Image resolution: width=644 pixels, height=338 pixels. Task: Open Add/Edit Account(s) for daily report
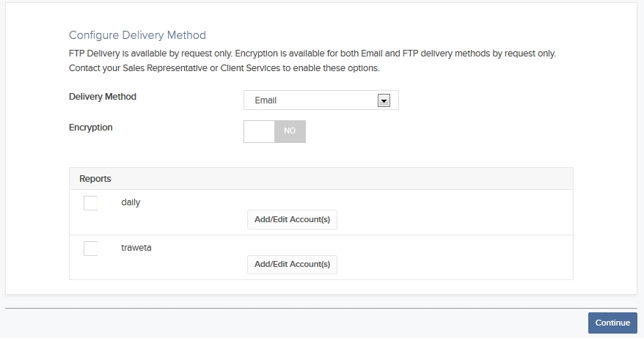pyautogui.click(x=292, y=219)
